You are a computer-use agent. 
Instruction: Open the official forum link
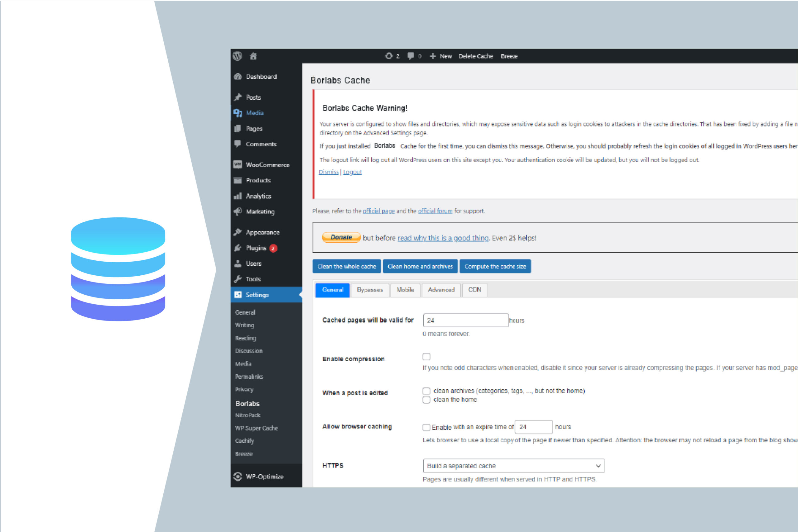pos(435,211)
